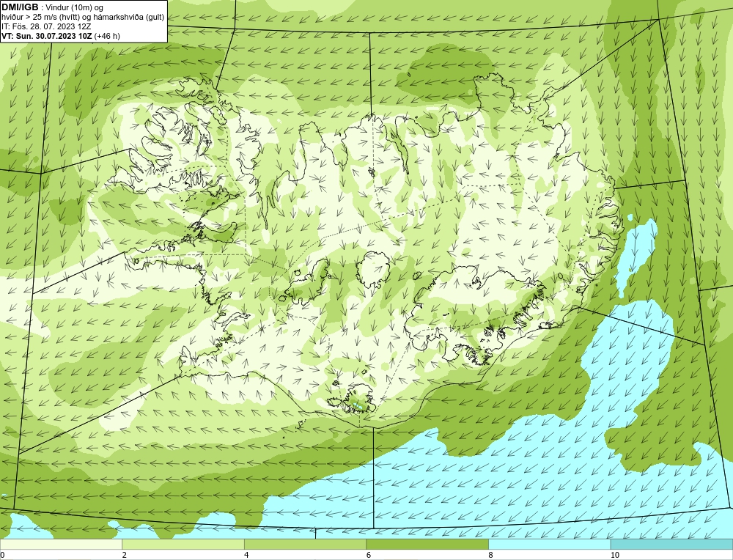This screenshot has height=560, width=733.
Task: Click the above 10 m/s teal legend swatch
Action: point(671,545)
